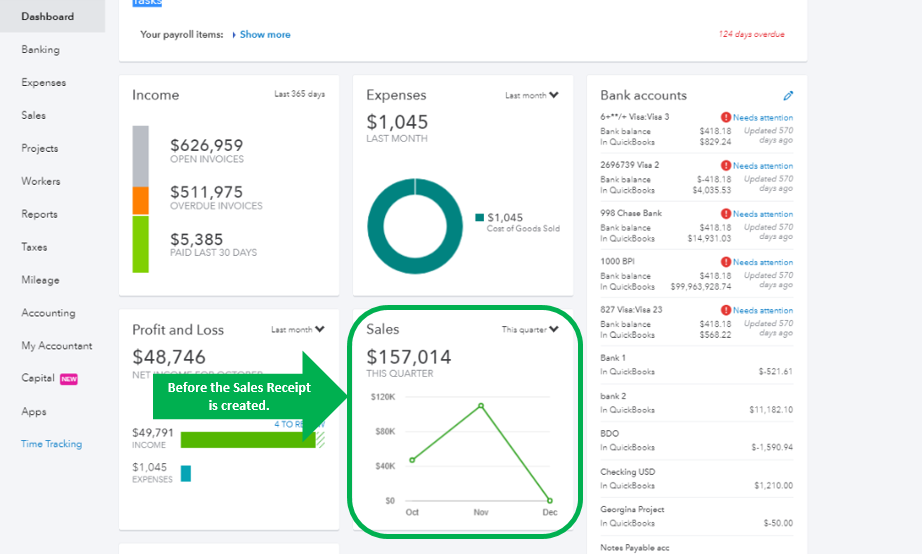Screen dimensions: 922x554
Task: Click the Oct data point on Sales chart
Action: [412, 460]
